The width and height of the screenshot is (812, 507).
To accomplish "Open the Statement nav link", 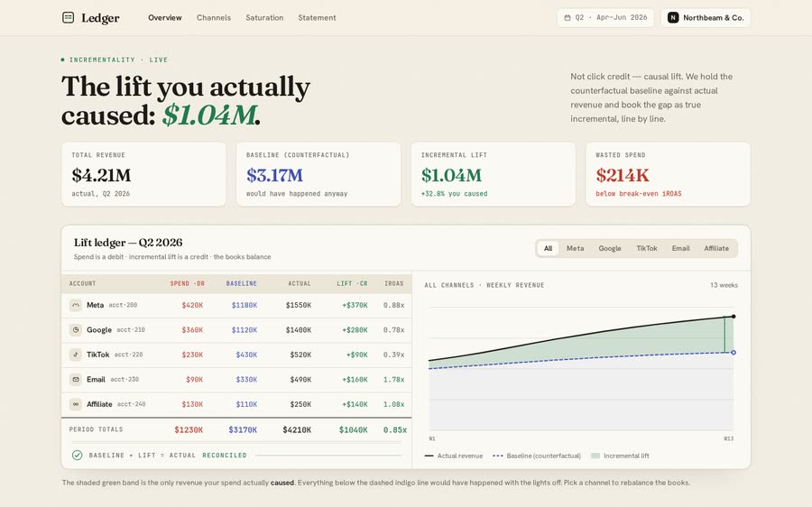I will [317, 18].
